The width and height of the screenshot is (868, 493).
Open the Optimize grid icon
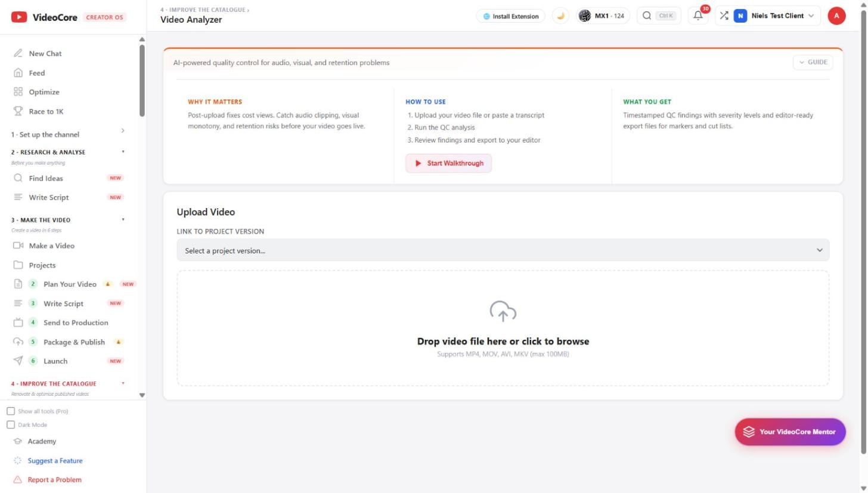(x=18, y=92)
